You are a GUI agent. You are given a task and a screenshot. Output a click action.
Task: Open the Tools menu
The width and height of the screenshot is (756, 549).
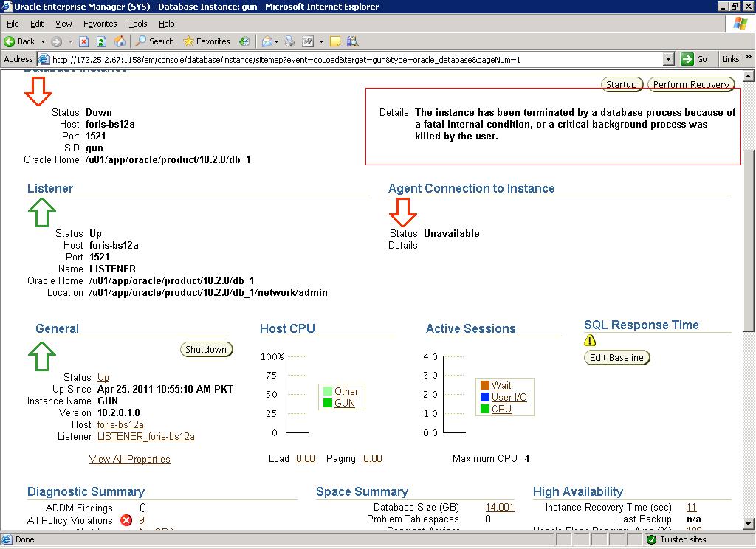click(138, 24)
